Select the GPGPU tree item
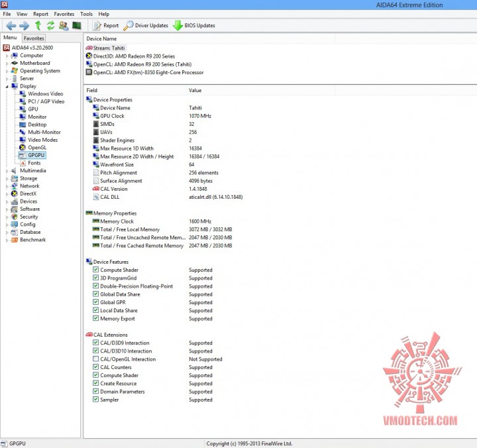Screen dimensions: 477x448 tap(36, 155)
